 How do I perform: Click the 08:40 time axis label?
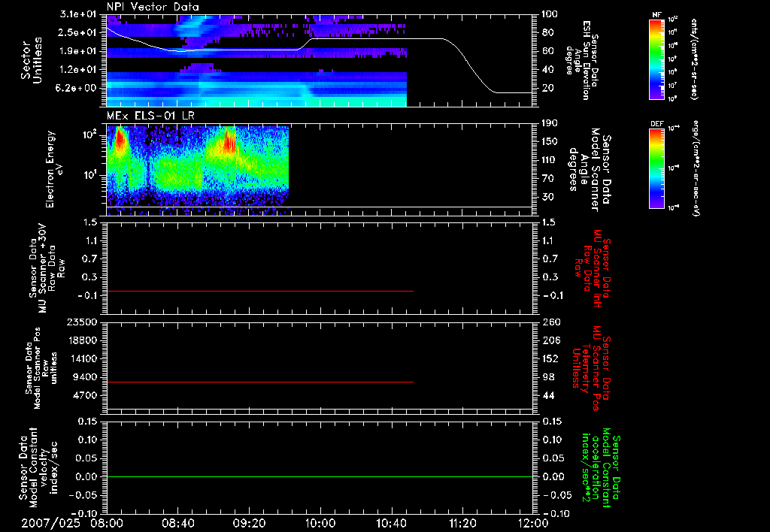point(178,523)
